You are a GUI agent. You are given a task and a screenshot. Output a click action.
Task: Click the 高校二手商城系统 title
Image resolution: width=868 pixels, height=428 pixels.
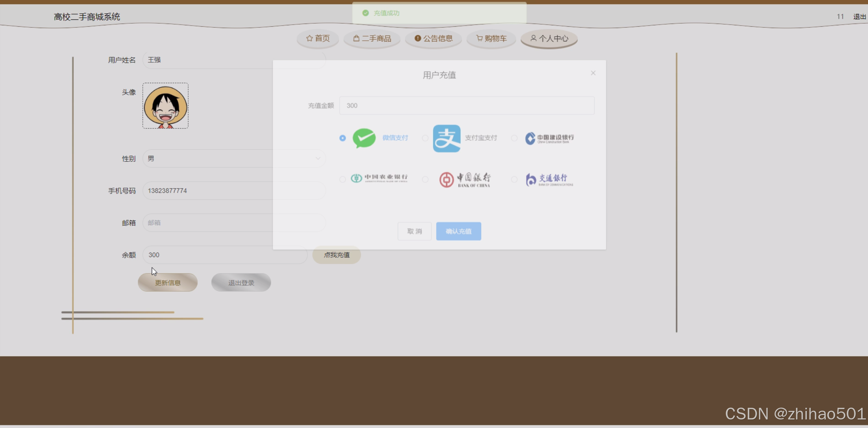coord(87,17)
